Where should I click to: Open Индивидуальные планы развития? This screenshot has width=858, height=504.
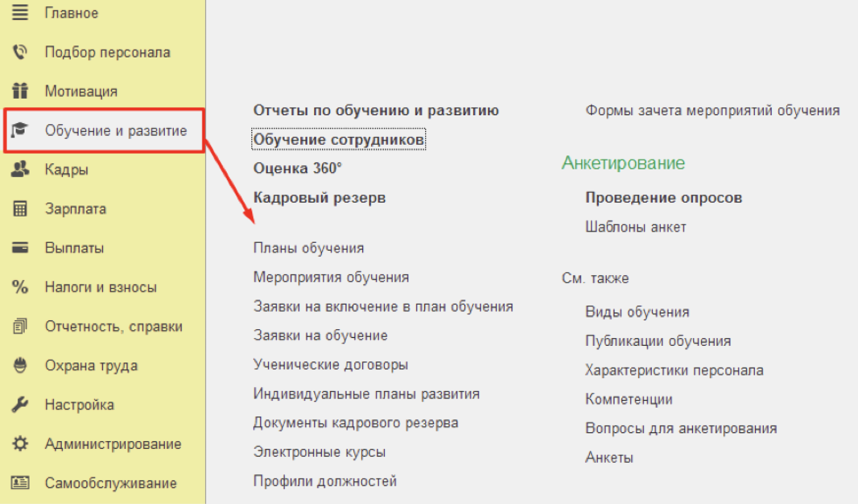pyautogui.click(x=366, y=394)
